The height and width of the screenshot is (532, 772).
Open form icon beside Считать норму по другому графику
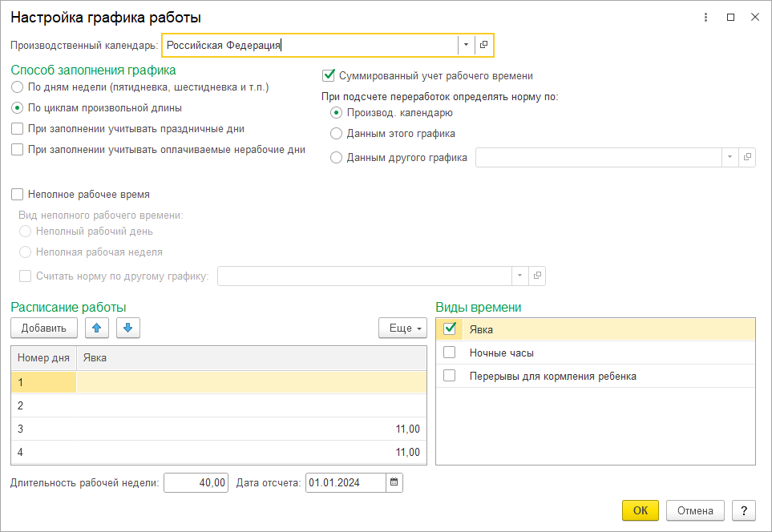tap(537, 276)
